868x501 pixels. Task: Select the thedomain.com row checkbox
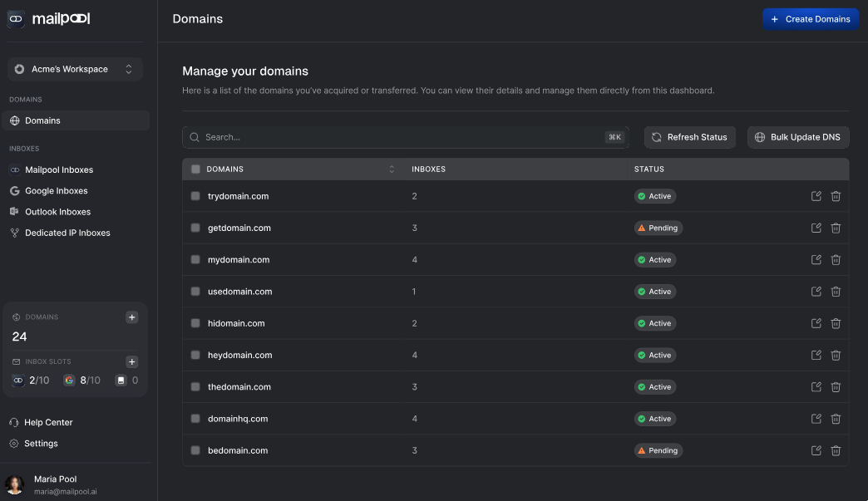pos(195,387)
